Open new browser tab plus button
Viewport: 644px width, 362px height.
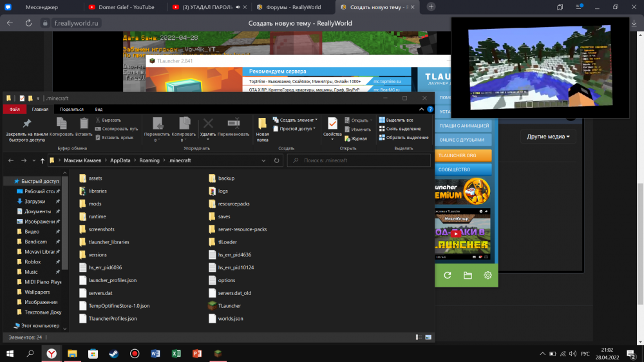[x=431, y=7]
